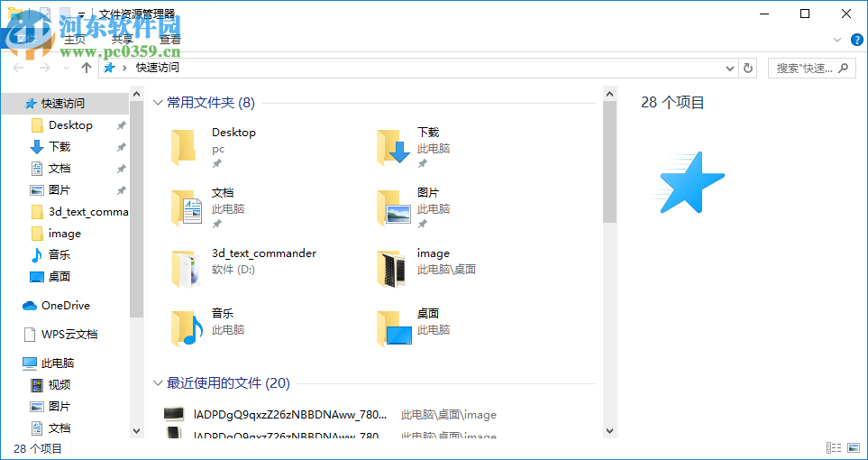Click the blue download arrow icon in sidebar

pyautogui.click(x=37, y=147)
